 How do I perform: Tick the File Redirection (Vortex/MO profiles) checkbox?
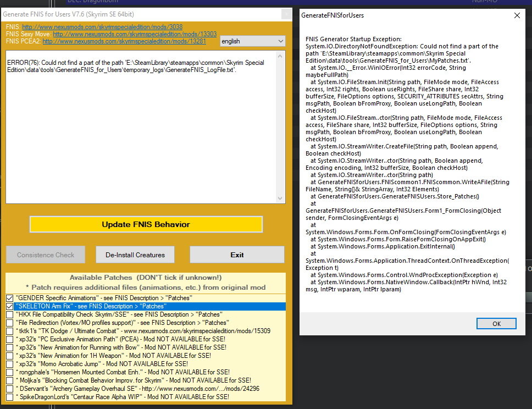click(9, 323)
